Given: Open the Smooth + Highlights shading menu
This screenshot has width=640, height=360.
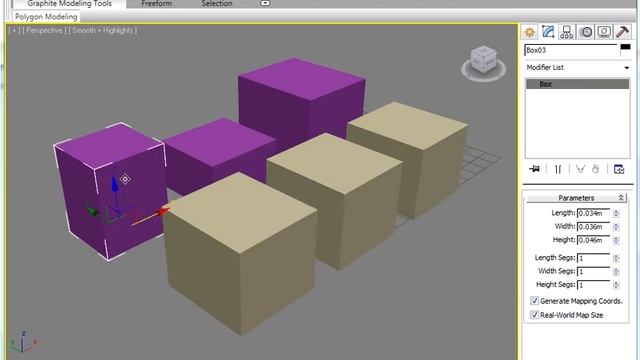Looking at the screenshot, I should [x=102, y=31].
